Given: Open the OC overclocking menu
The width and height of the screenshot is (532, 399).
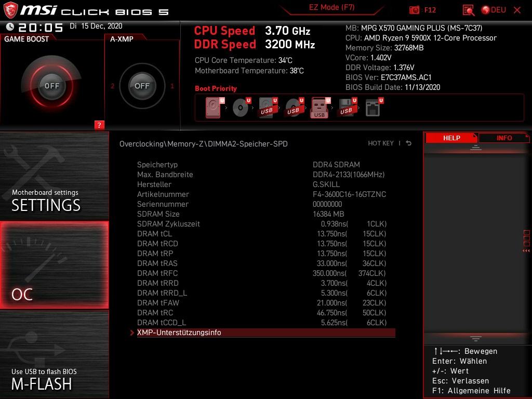Looking at the screenshot, I should pyautogui.click(x=54, y=265).
